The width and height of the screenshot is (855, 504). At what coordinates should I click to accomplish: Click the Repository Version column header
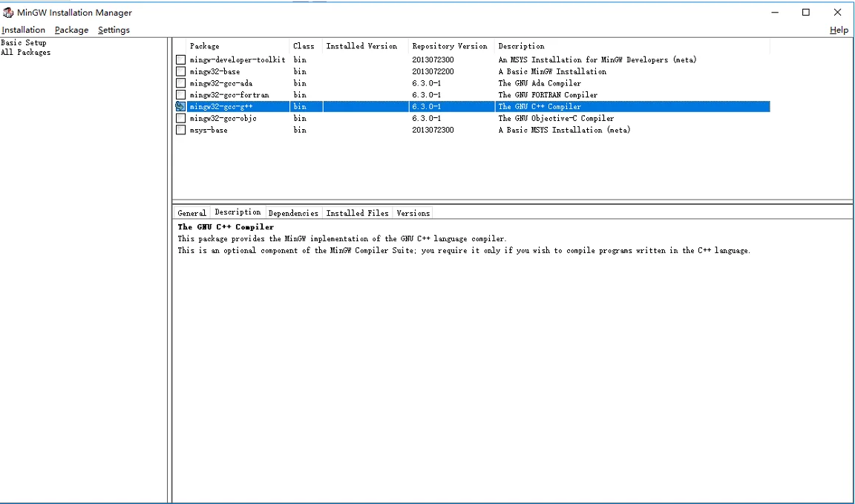[451, 46]
